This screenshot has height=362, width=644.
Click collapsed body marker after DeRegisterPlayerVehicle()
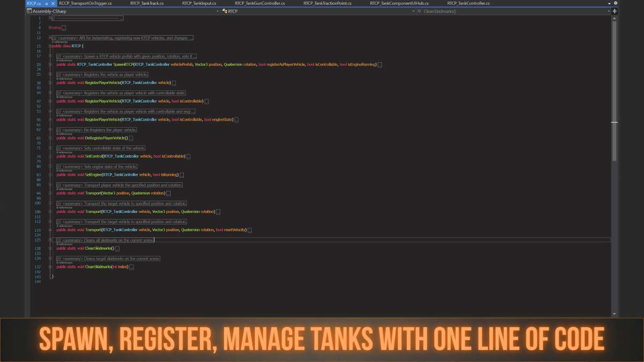131,138
